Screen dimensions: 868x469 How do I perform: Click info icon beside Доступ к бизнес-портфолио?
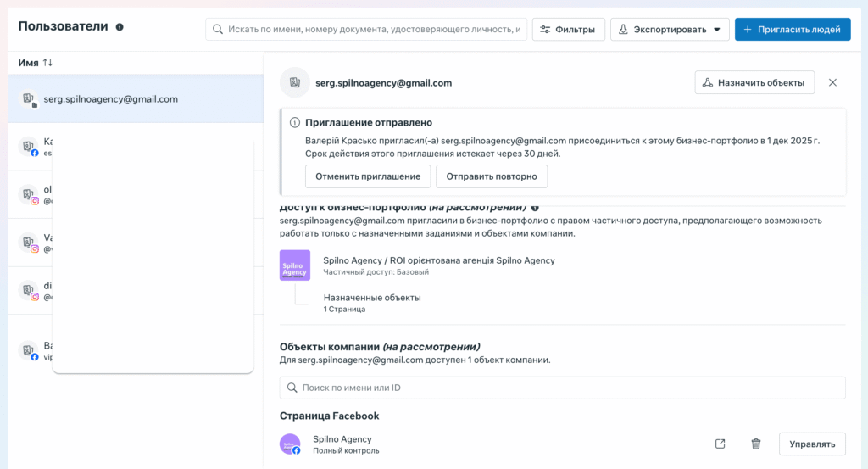point(535,208)
